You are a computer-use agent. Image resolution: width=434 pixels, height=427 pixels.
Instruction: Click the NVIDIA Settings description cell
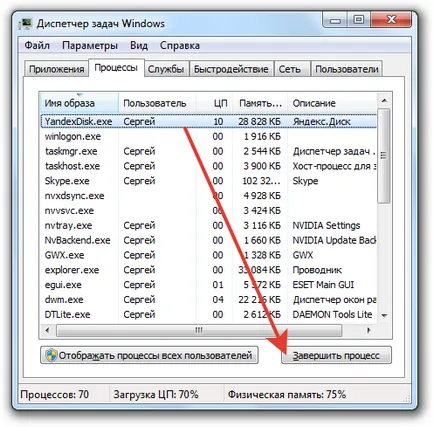326,225
